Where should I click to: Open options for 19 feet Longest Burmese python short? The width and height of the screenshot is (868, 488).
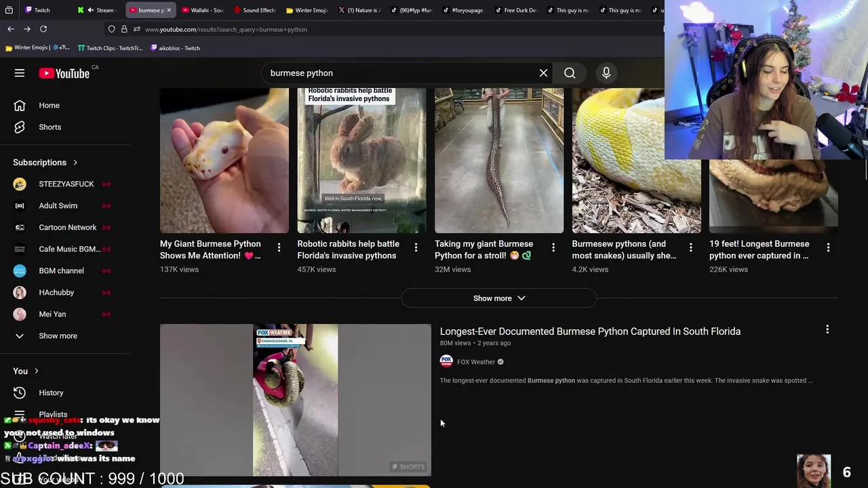pyautogui.click(x=828, y=248)
